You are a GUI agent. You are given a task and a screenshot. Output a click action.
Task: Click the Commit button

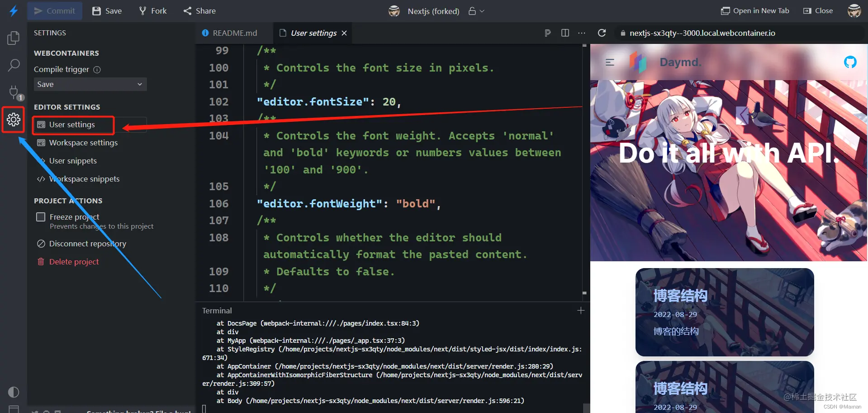pos(55,11)
